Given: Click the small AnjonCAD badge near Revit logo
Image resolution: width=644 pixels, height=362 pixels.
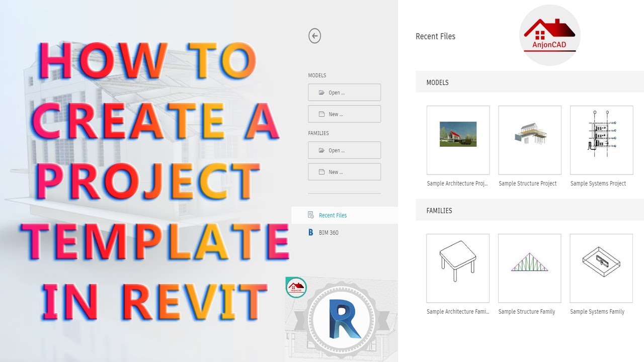Looking at the screenshot, I should coord(296,287).
